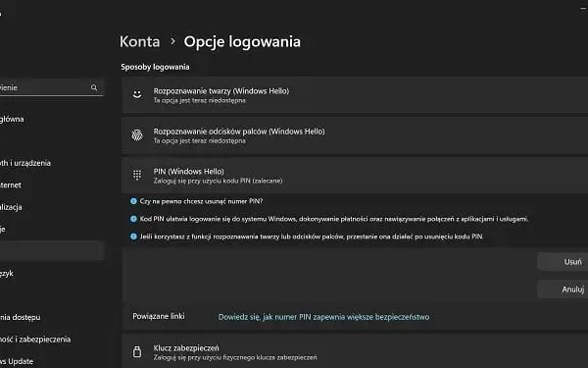588x368 pixels.
Task: Cancel PIN removal with Anuluj button
Action: pyautogui.click(x=563, y=289)
